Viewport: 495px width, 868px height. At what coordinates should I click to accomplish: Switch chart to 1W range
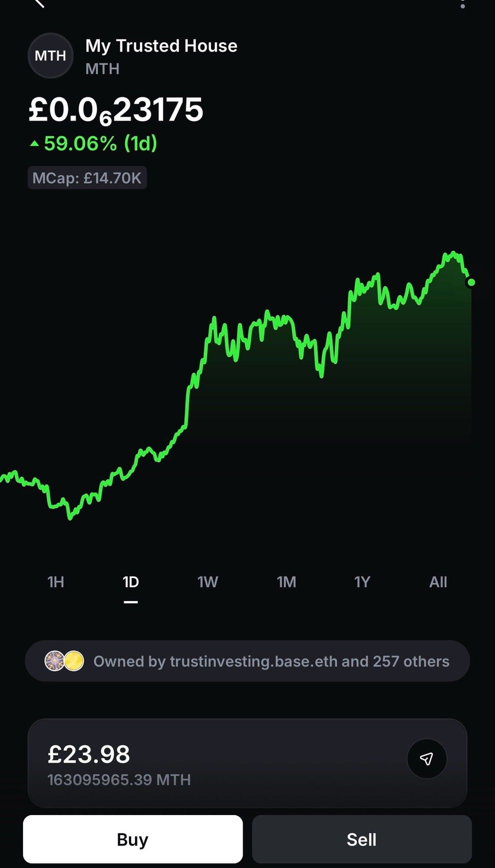coord(208,582)
